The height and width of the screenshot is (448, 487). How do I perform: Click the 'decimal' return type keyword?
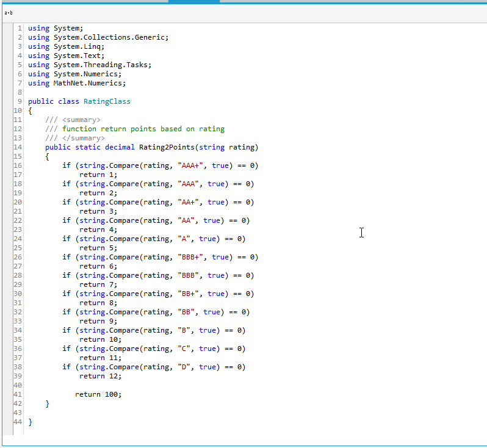[120, 147]
